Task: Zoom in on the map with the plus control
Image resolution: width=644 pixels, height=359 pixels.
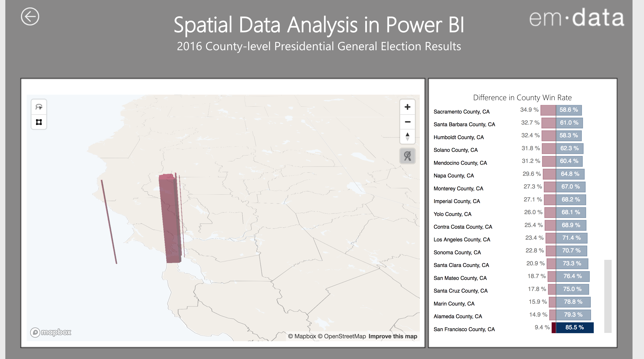Action: 407,107
